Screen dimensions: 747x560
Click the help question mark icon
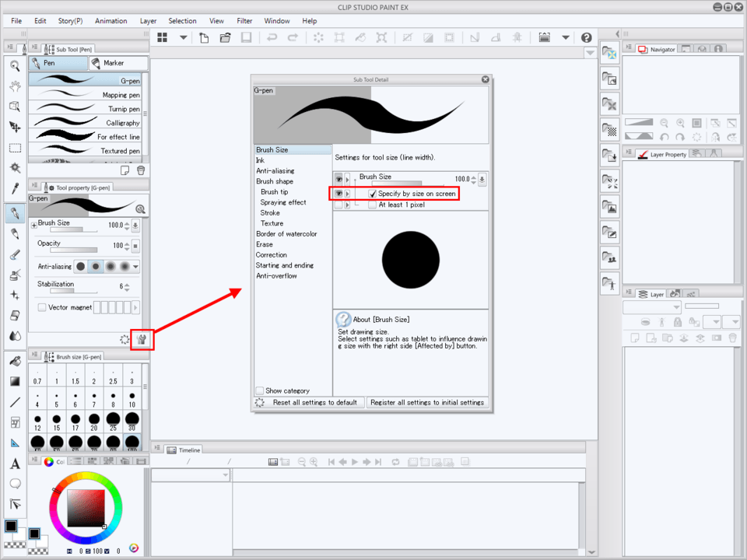[586, 37]
